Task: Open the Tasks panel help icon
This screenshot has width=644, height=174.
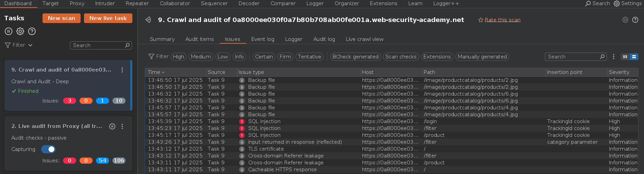Action: pos(32,31)
